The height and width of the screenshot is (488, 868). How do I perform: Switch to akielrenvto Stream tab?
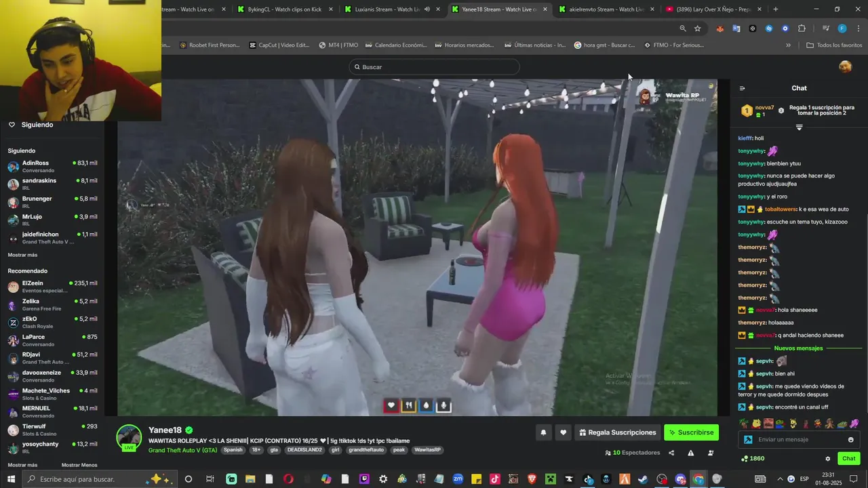click(x=606, y=9)
